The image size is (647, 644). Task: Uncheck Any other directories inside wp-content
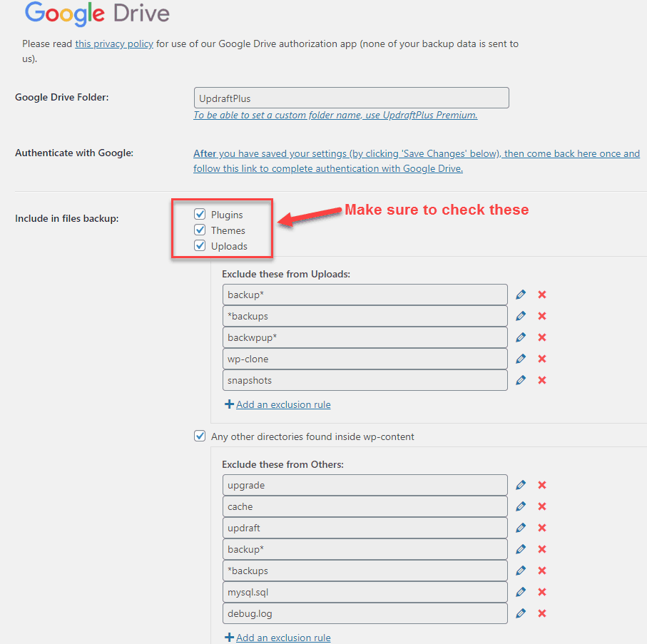tap(200, 436)
